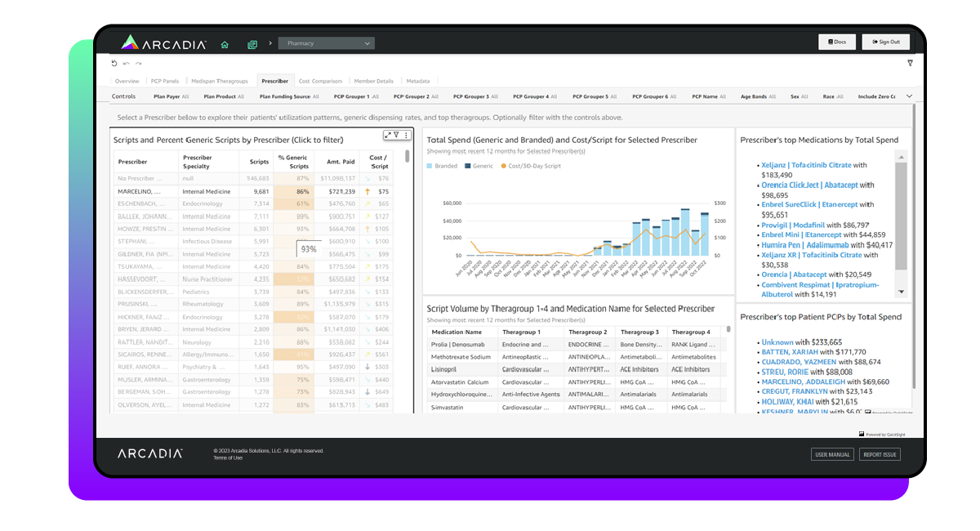Click the reset dashboard icon

pyautogui.click(x=115, y=62)
